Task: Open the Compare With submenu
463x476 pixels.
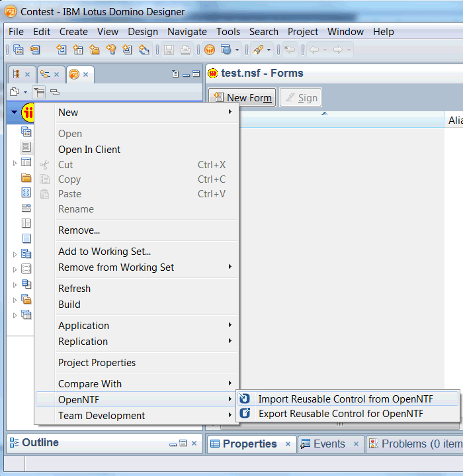Action: [136, 384]
